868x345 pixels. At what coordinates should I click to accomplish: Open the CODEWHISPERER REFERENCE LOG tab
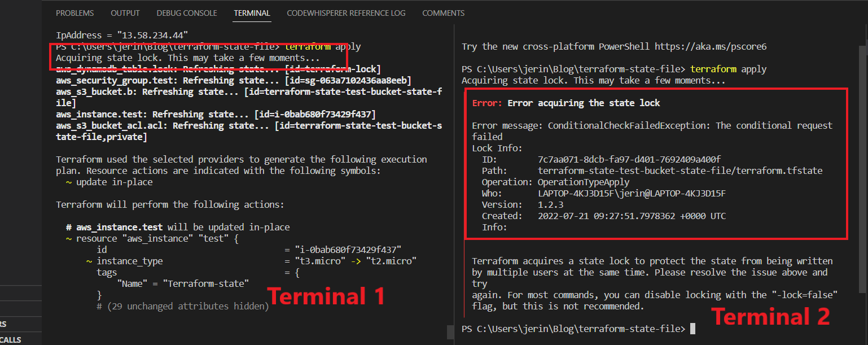pos(346,12)
